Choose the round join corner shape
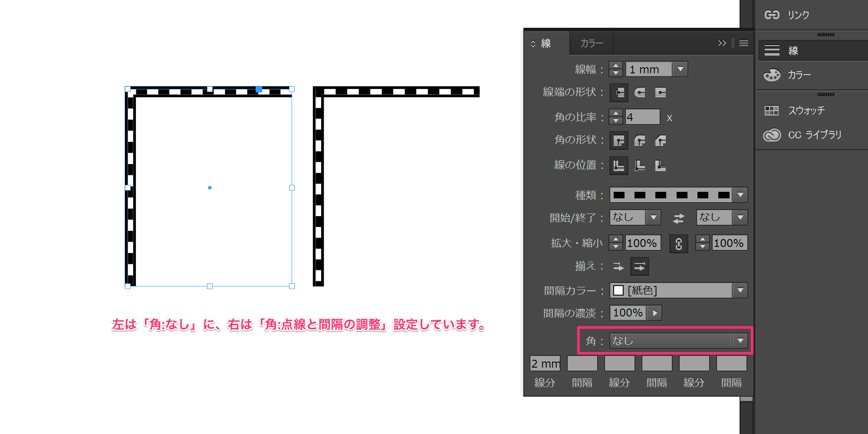The height and width of the screenshot is (434, 868). click(x=640, y=141)
